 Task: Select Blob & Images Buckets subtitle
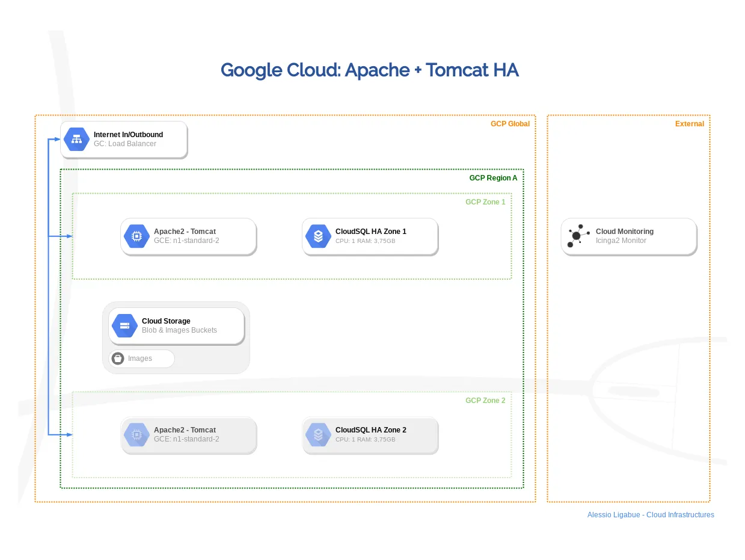tap(179, 330)
